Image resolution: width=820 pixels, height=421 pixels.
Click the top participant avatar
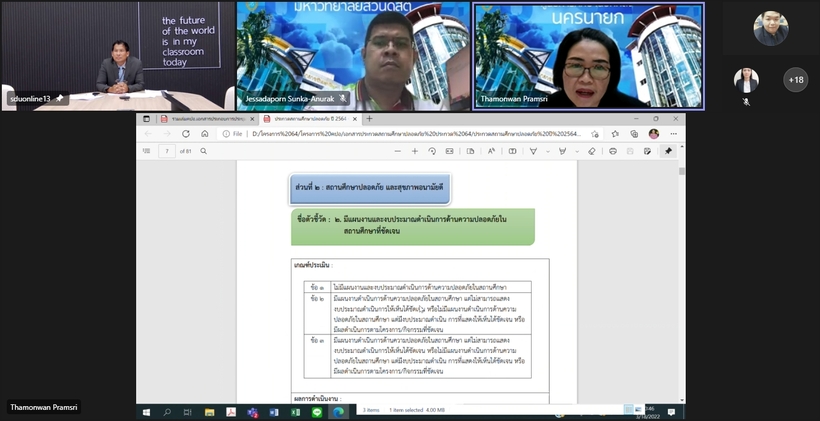click(771, 28)
